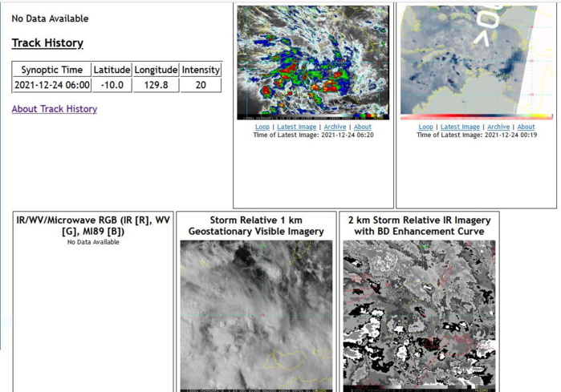This screenshot has height=392, width=561.
Task: Click the gray-blue satellite image with white arrow
Action: pyautogui.click(x=477, y=60)
